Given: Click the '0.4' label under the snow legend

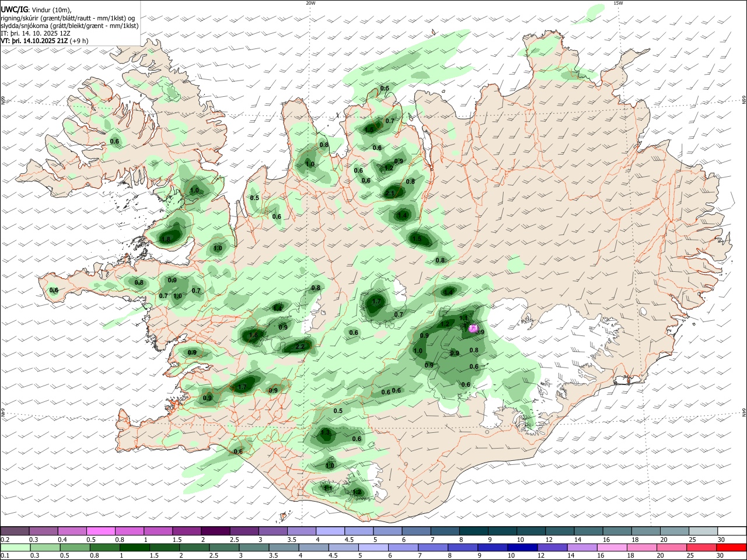Looking at the screenshot, I should coord(62,540).
